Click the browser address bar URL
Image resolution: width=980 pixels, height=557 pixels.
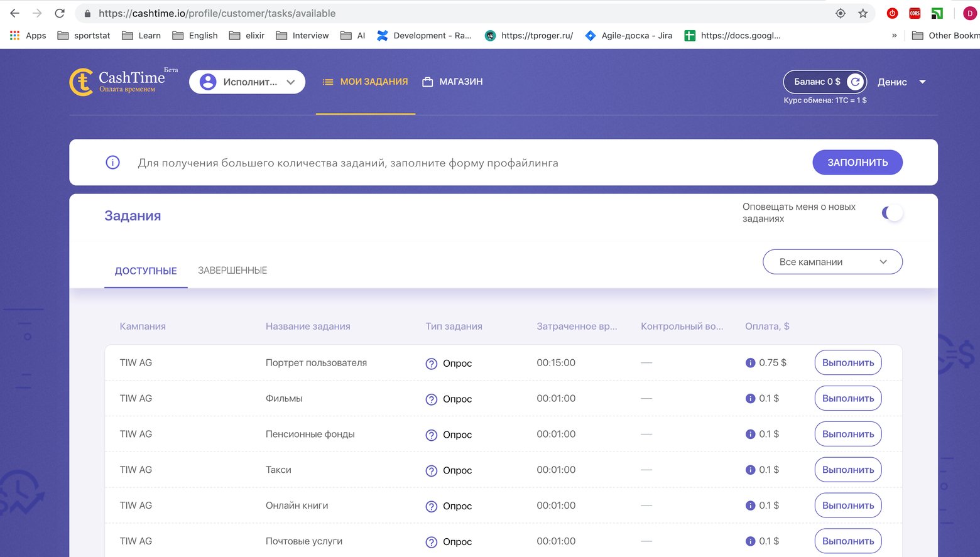217,13
